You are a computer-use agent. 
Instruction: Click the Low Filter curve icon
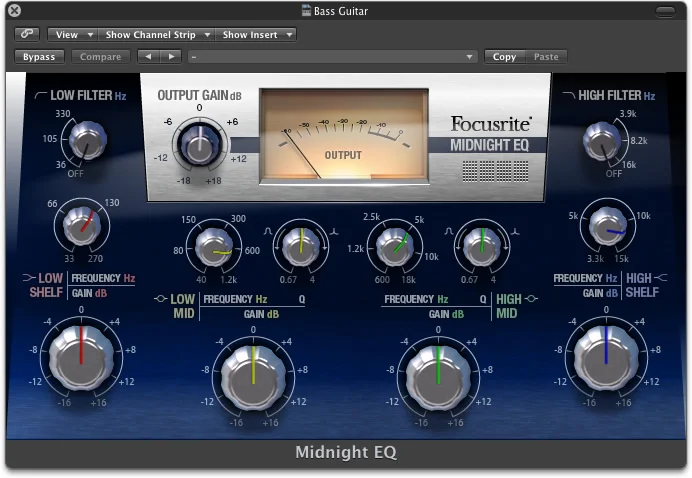41,95
